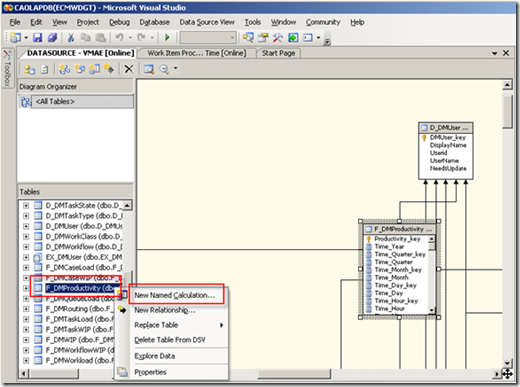This screenshot has height=387, width=520.
Task: Expand the D_DMTaskState table node
Action: tap(26, 206)
